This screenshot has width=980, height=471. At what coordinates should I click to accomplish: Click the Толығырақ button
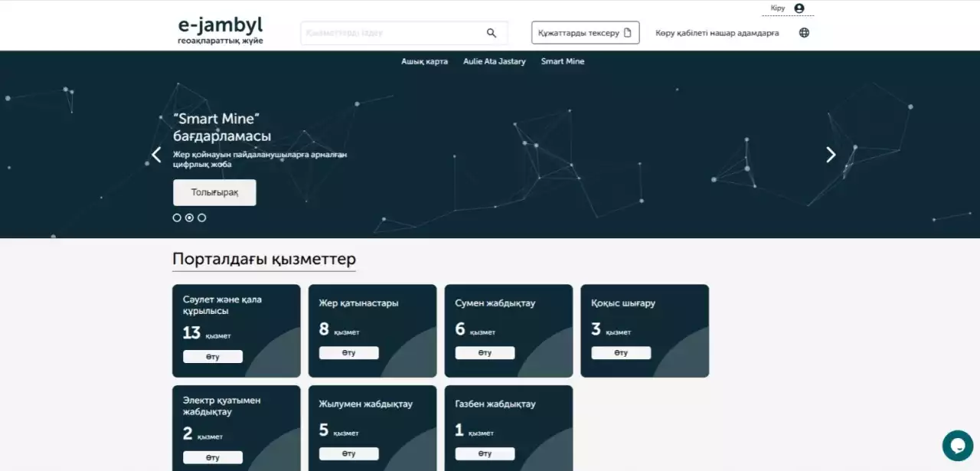pyautogui.click(x=214, y=192)
